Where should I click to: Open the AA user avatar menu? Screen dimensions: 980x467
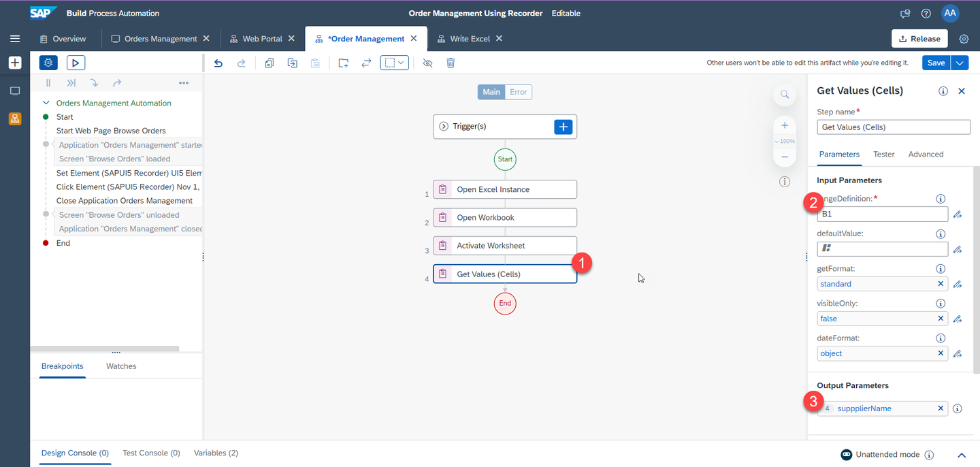tap(950, 13)
